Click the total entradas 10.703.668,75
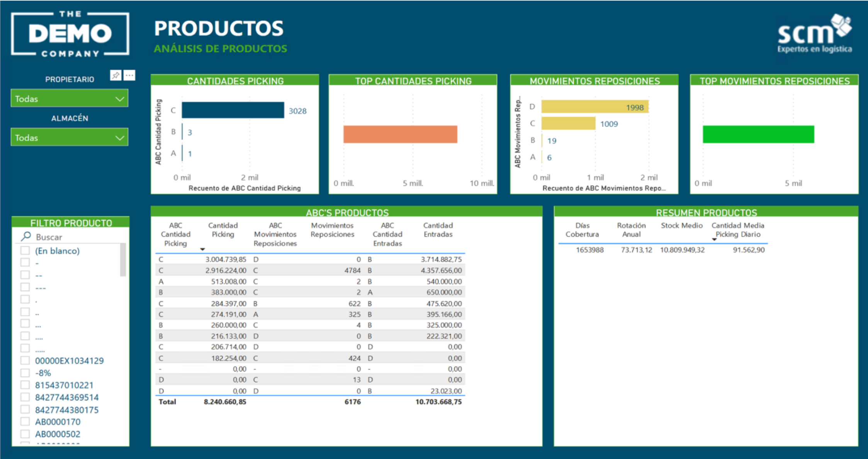This screenshot has height=459, width=868. tap(438, 402)
